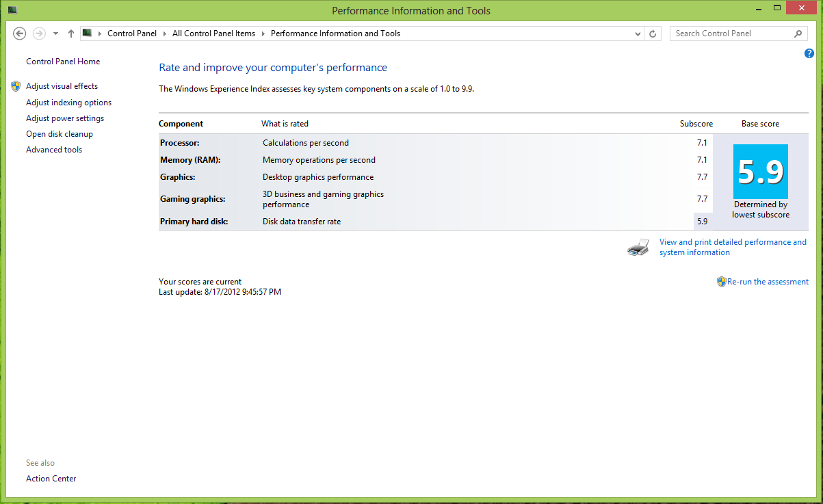Open Help with the question mark icon
This screenshot has width=823, height=504.
pyautogui.click(x=809, y=53)
